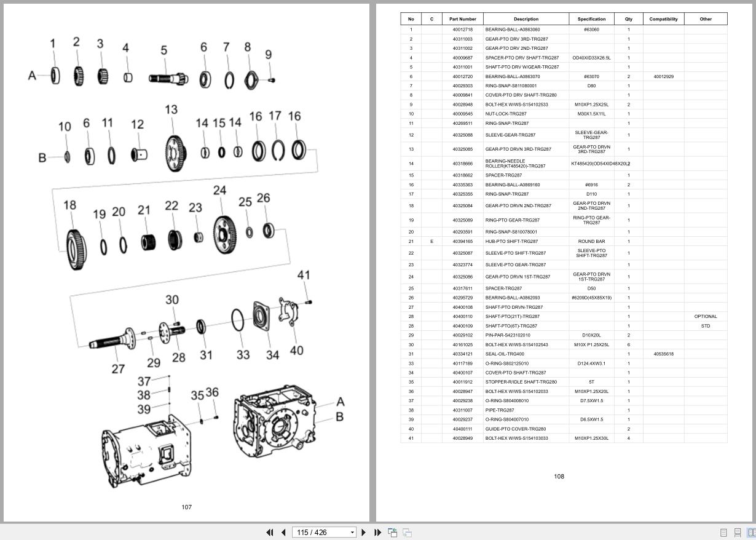756x540 pixels.
Task: Click part callout 24 in the diagram
Action: (x=219, y=191)
